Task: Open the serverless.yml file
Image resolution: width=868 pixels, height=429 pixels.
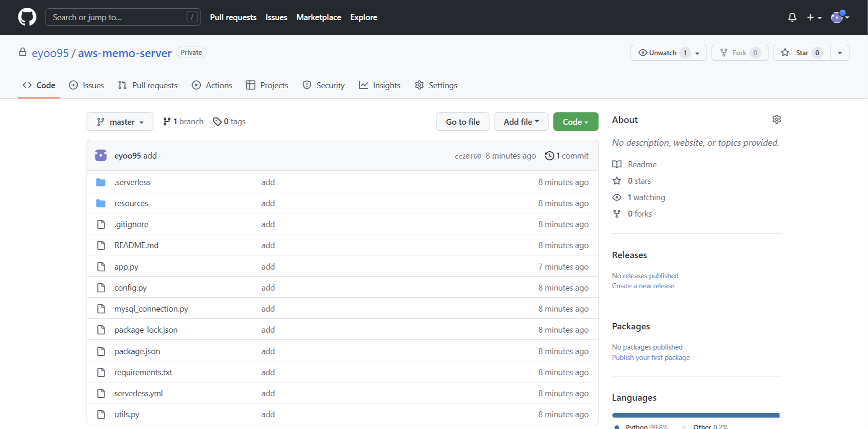Action: pos(138,393)
